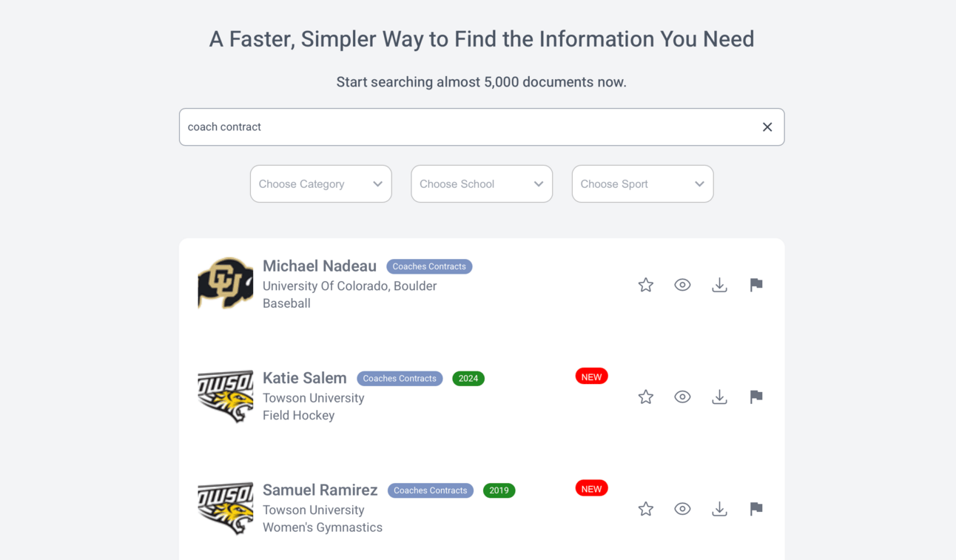Star the Katie Salem contract
956x560 pixels.
pos(646,397)
